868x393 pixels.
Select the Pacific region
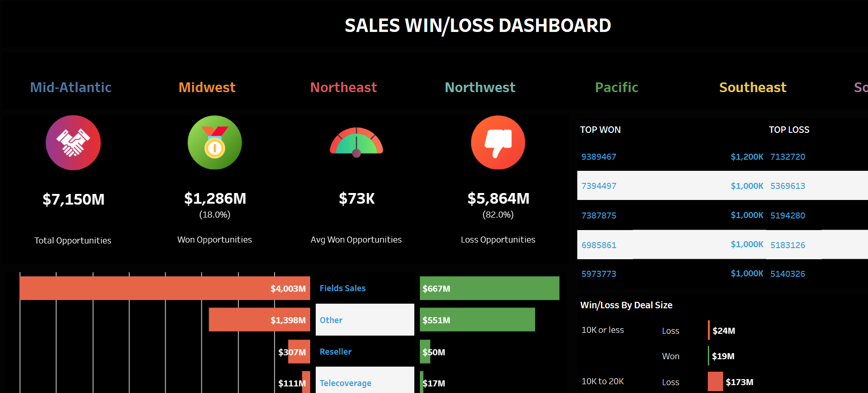[x=617, y=87]
